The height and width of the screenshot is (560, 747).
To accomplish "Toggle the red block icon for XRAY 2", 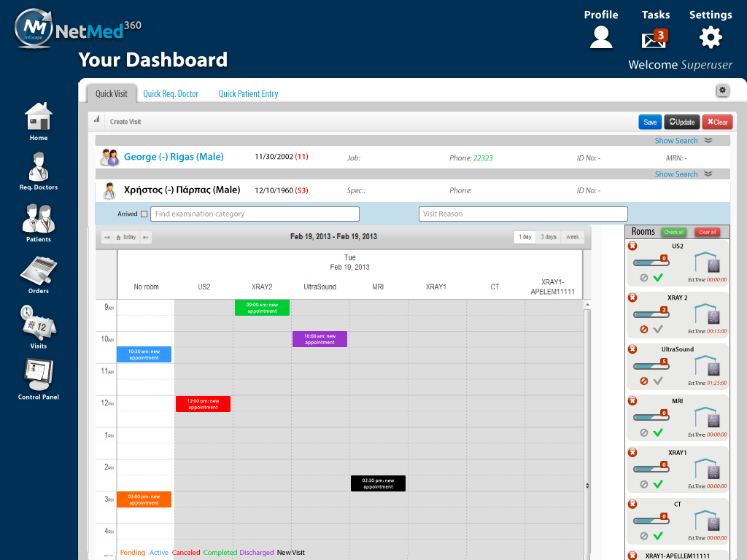I will (643, 329).
